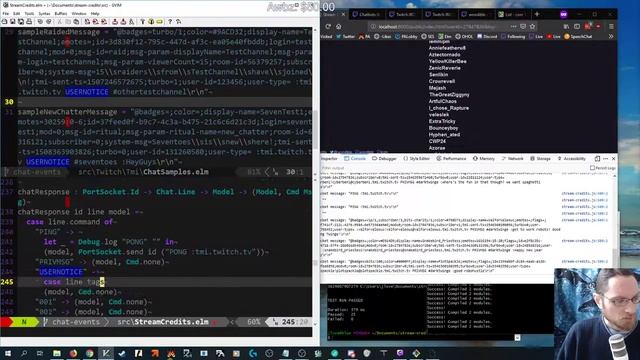The width and height of the screenshot is (640, 360).
Task: Click the Save Session icon in GVim toolbar
Action: [x=123, y=21]
